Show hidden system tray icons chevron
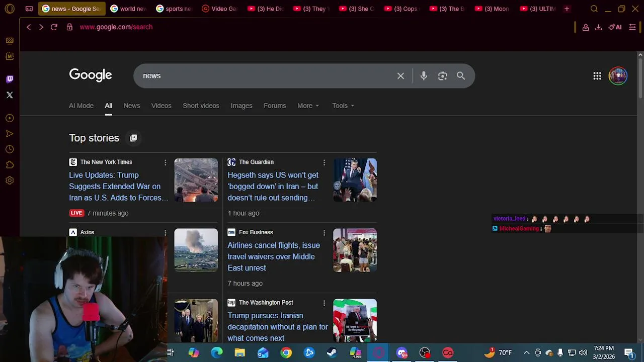 (x=526, y=352)
